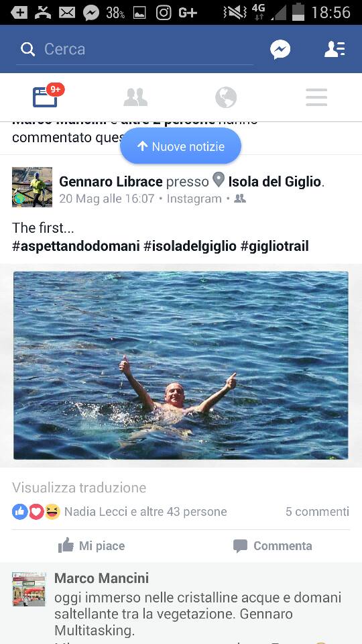The image size is (362, 644).
Task: Open the Isola del Giglio location link
Action: click(x=275, y=181)
